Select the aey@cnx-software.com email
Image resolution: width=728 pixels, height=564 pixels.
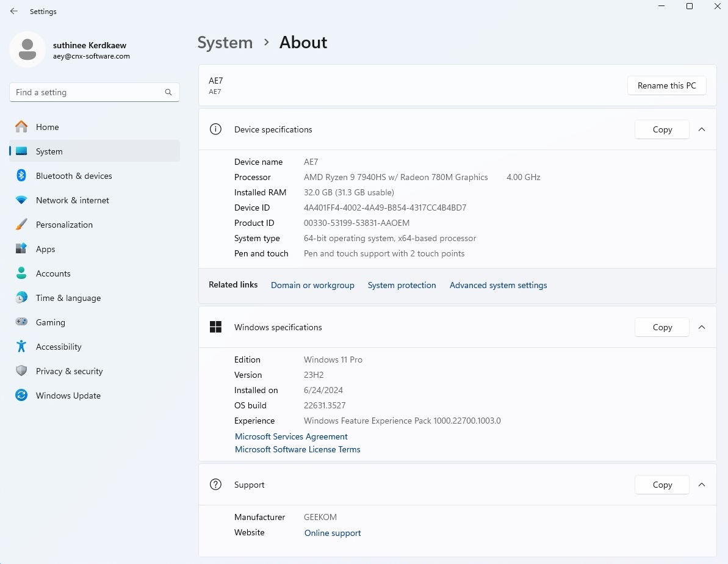tap(92, 56)
